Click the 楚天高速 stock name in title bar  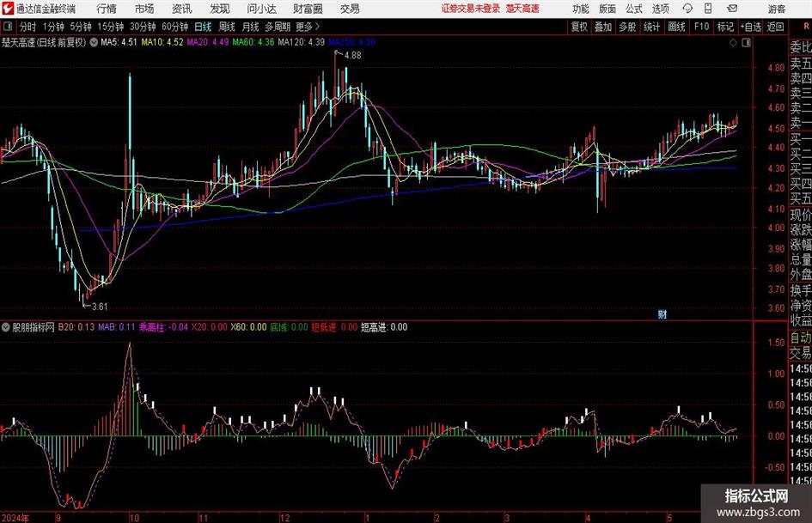(522, 9)
